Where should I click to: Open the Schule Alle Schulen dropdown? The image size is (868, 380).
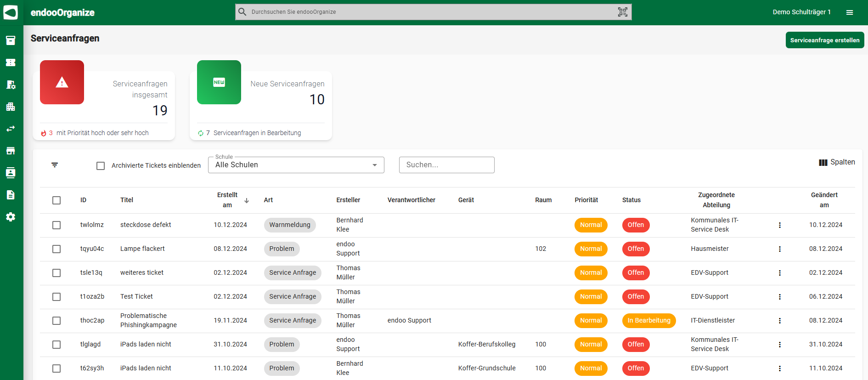click(296, 165)
